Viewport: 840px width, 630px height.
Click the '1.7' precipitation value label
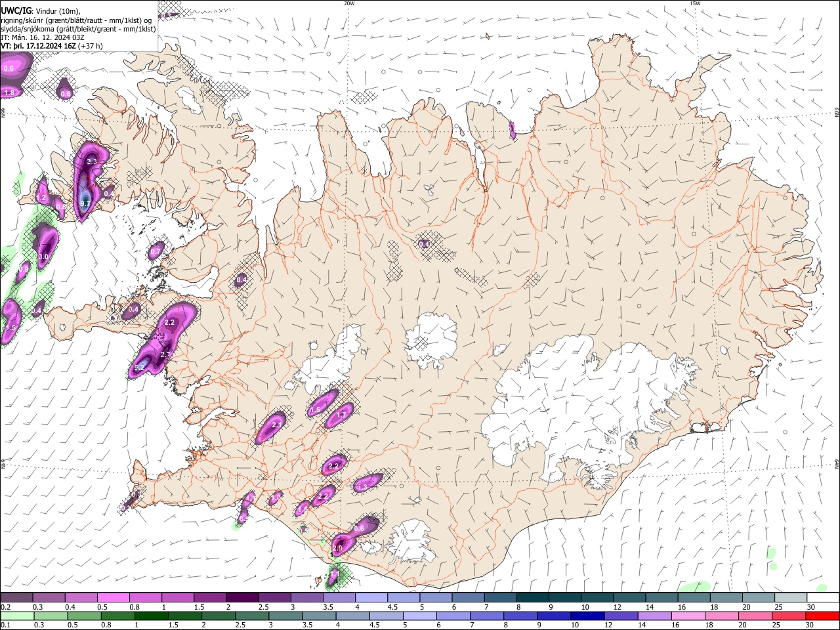click(341, 415)
